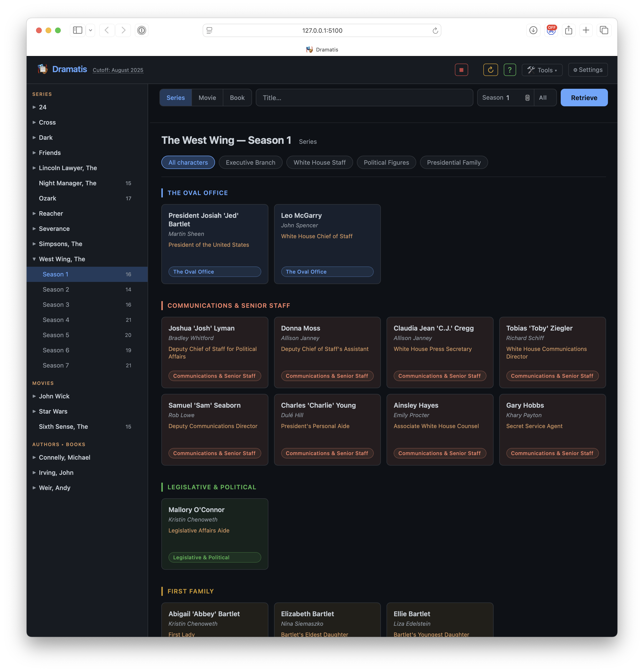Screen dimensions: 644x672
Task: Select Season 1 in the sidebar
Action: [87, 274]
